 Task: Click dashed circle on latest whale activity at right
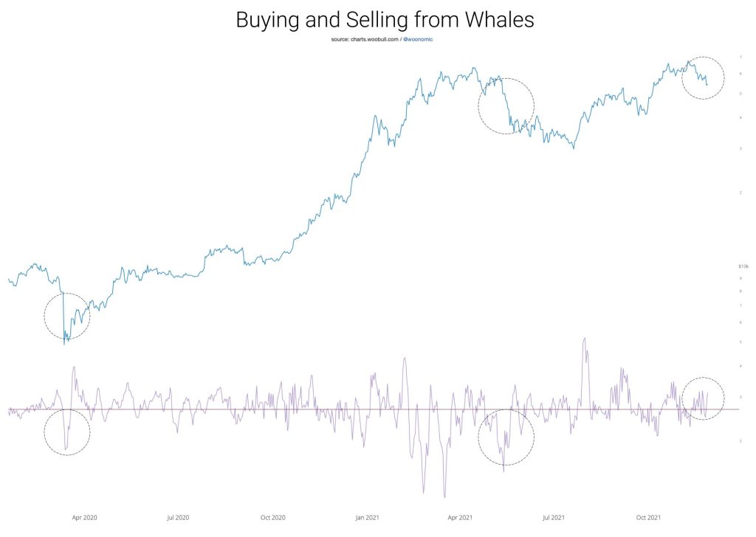[x=704, y=398]
